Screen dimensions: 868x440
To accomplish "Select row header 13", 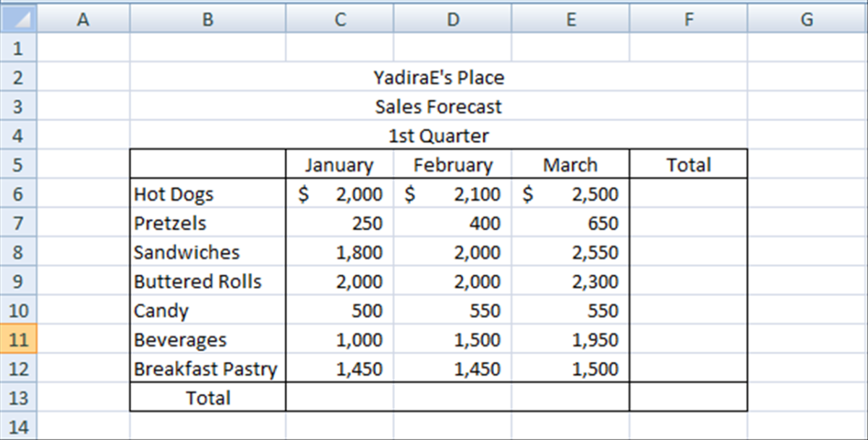I will [19, 397].
